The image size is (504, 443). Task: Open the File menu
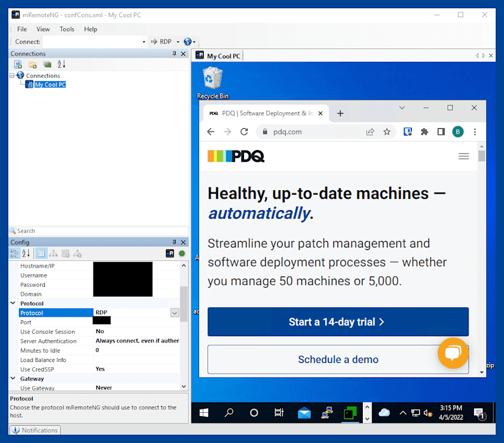point(22,29)
